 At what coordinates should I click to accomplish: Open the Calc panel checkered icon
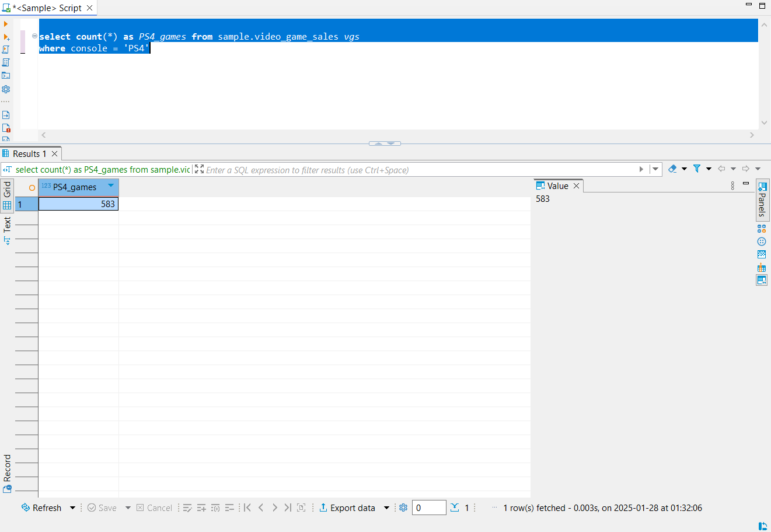click(762, 254)
